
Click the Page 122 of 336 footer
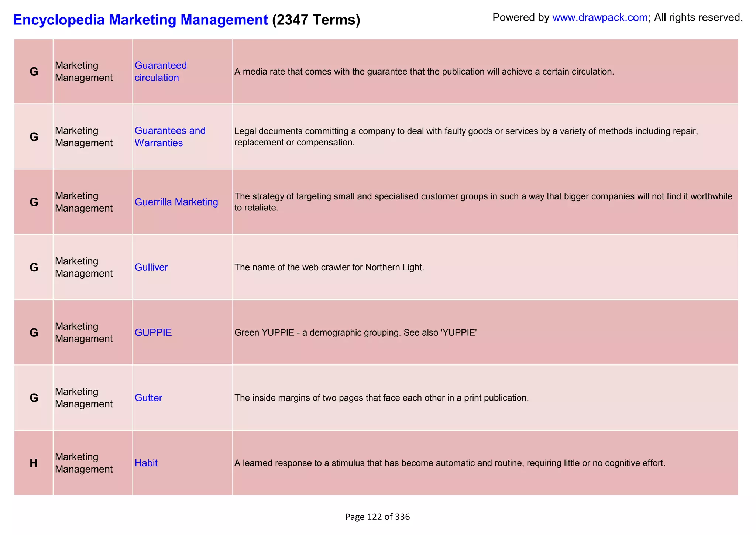[x=377, y=517]
